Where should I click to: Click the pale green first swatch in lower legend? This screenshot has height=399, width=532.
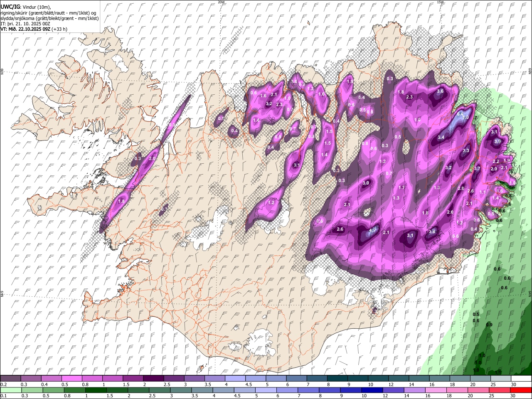(x=10, y=390)
